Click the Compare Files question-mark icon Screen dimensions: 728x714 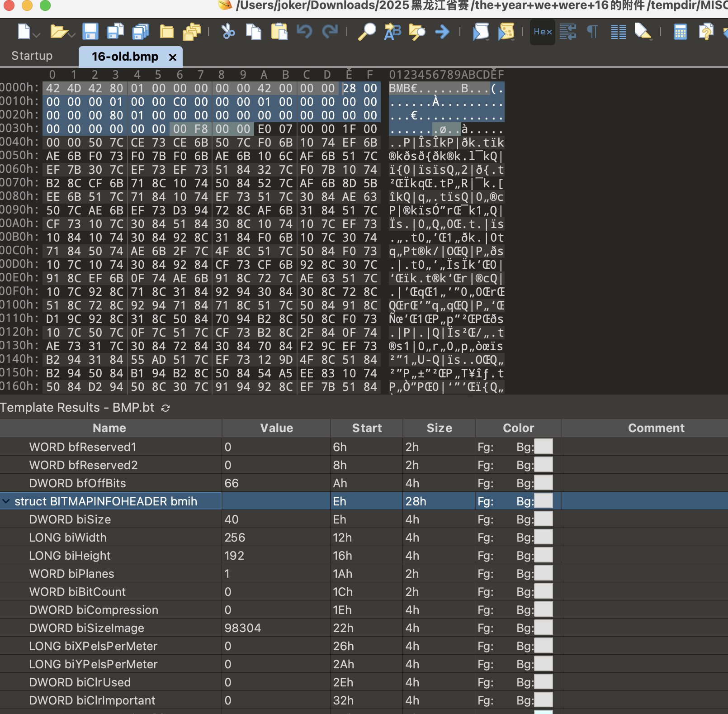(705, 32)
